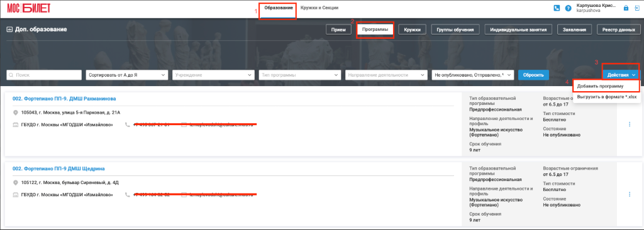The image size is (644, 230).
Task: Click the Доп. образование section icon
Action: (x=9, y=30)
